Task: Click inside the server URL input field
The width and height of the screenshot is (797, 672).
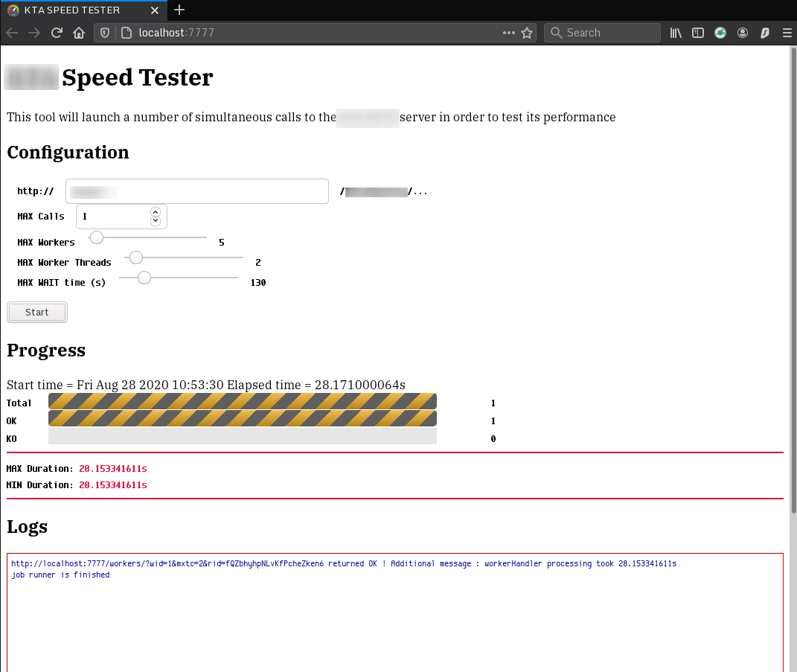Action: [196, 191]
